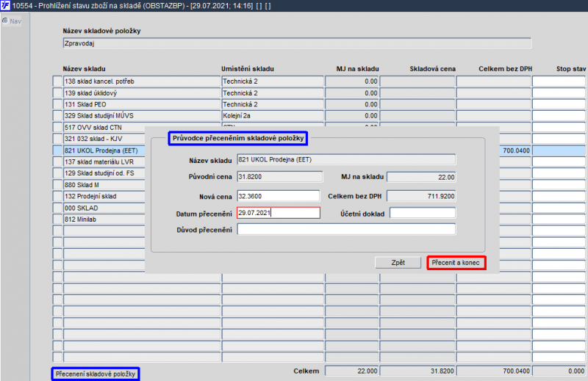
Task: Click the Stop stav cell in the first row
Action: 559,81
